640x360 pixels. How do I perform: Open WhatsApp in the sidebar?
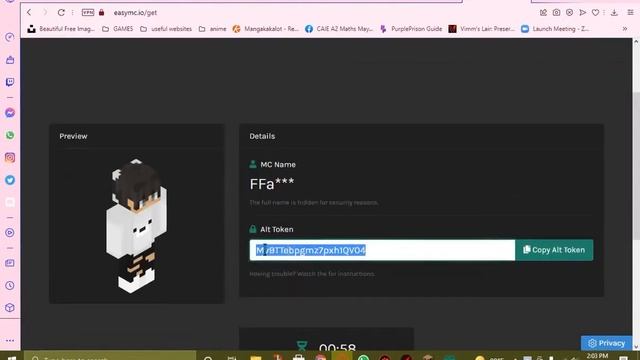[10, 135]
